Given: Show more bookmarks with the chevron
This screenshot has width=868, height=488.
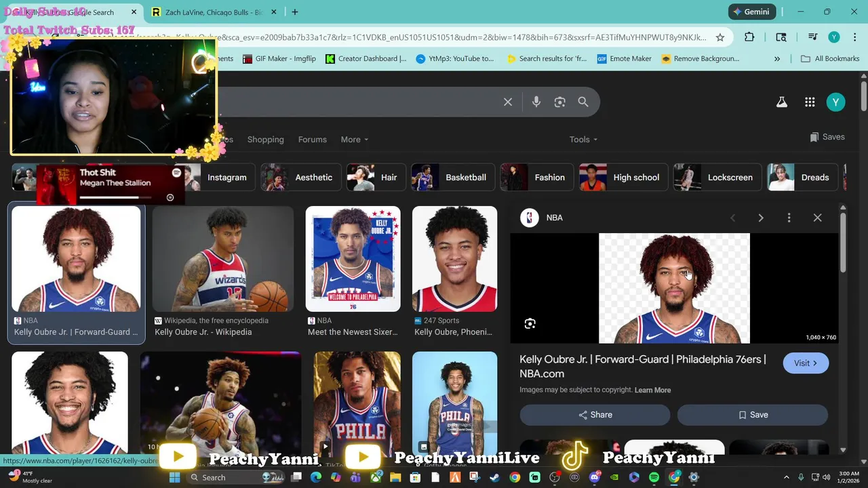Looking at the screenshot, I should [x=777, y=59].
